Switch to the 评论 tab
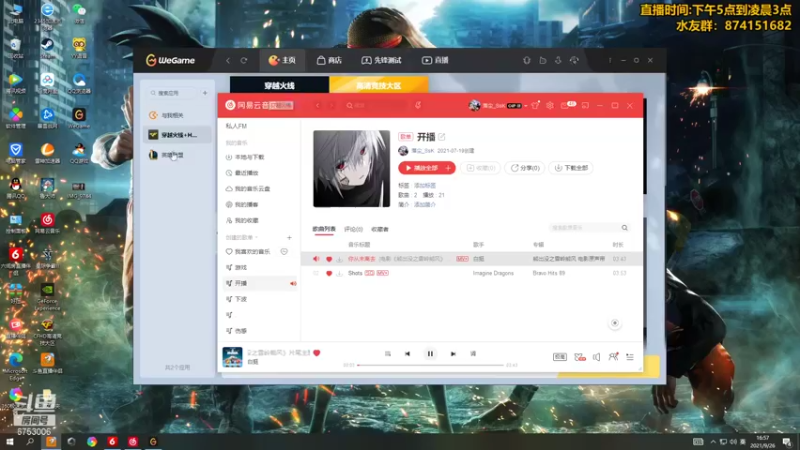The width and height of the screenshot is (800, 450). [x=353, y=229]
